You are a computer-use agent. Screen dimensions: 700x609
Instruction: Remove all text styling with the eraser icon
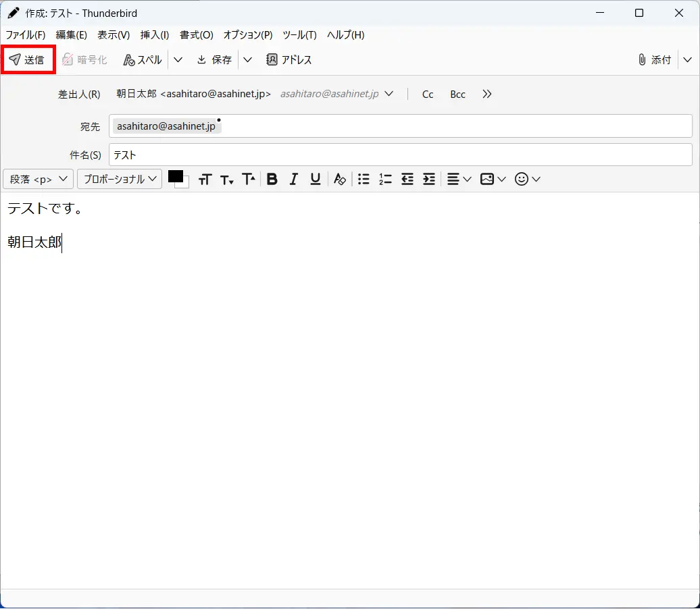339,179
